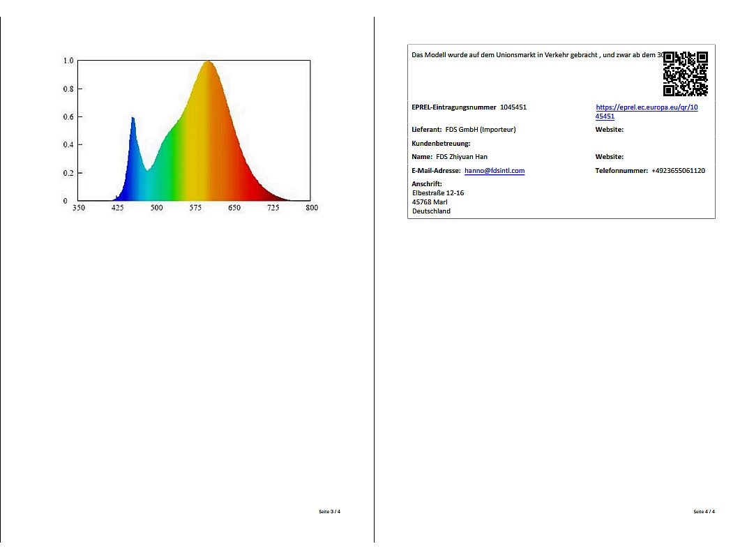Click the hanno@fdsintl.com email link

click(495, 171)
